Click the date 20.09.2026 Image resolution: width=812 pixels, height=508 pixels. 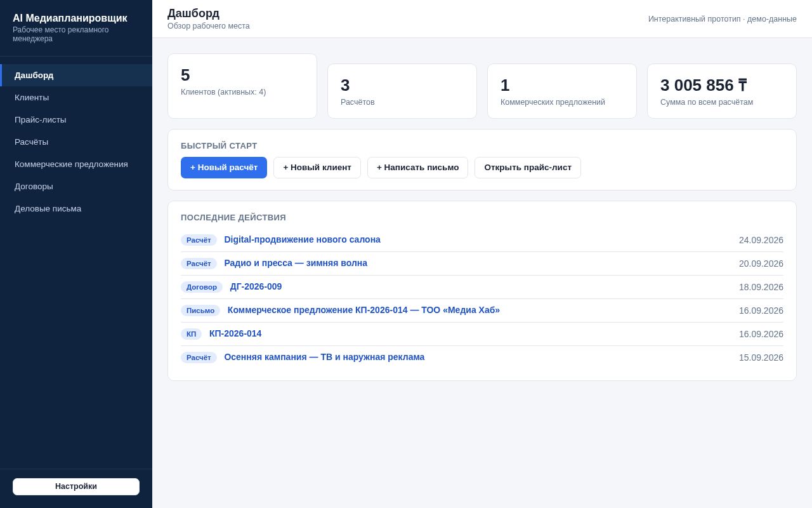[x=761, y=264]
